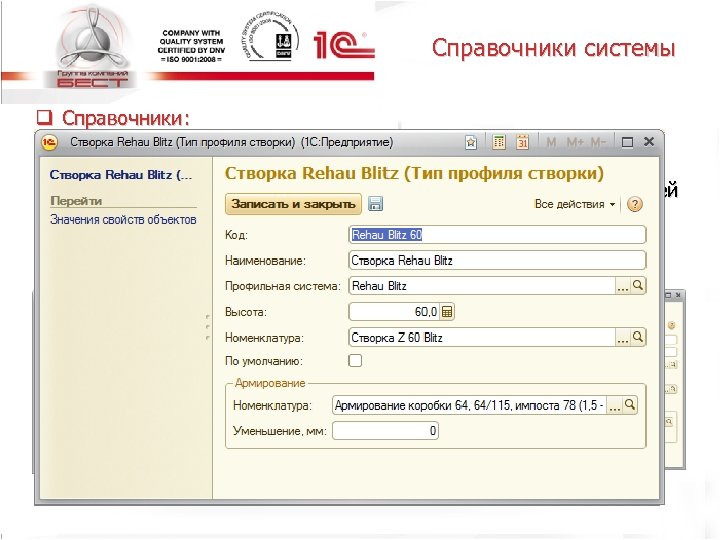Click the M memory button
The width and height of the screenshot is (720, 540).
551,142
